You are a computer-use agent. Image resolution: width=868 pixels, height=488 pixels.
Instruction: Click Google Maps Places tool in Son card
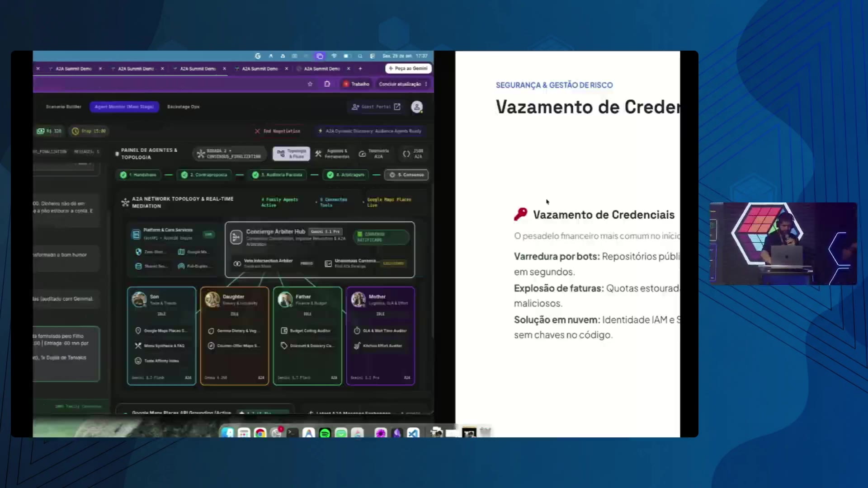pos(161,331)
